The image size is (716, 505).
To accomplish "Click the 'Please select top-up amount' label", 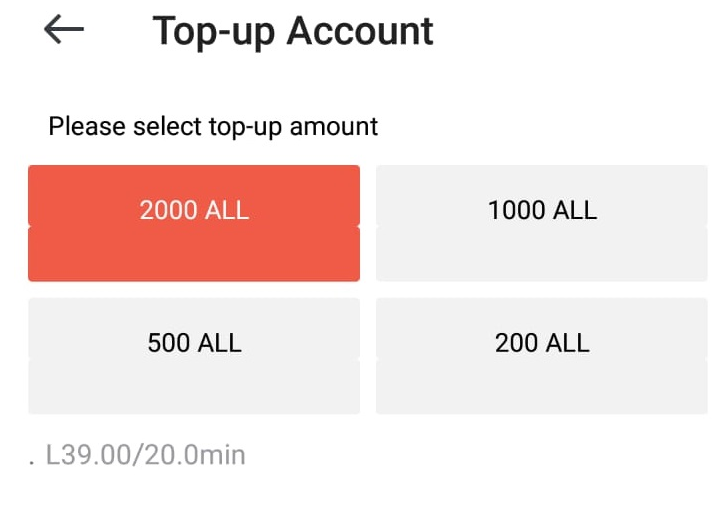I will [213, 127].
